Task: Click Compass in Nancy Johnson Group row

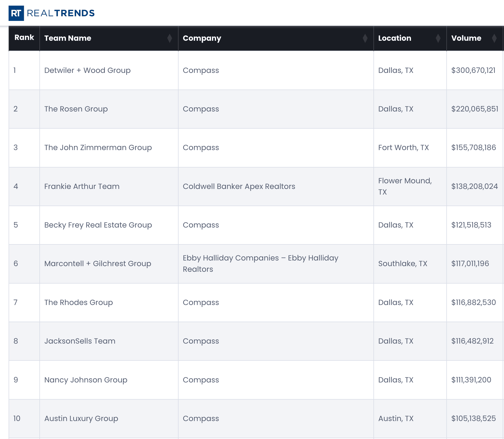Action: point(201,380)
